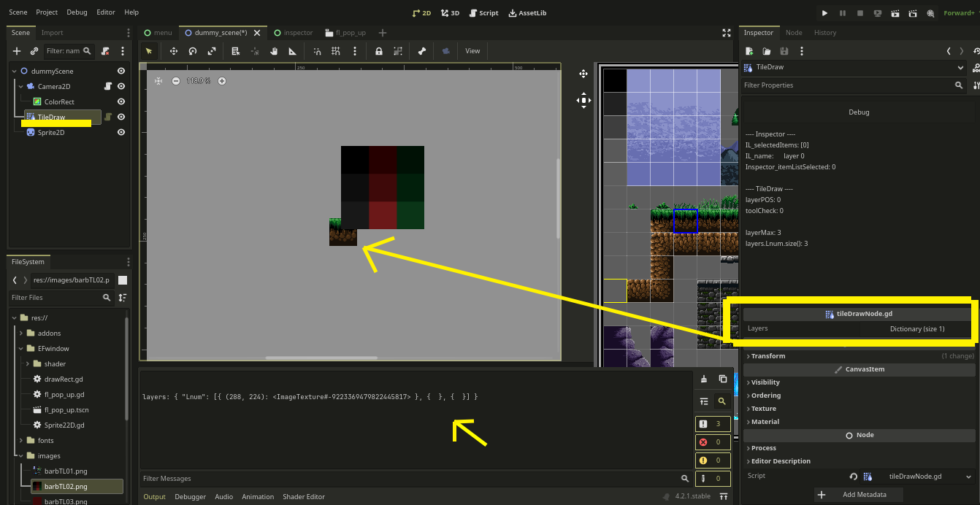Toggle error messages filter in output
The width and height of the screenshot is (980, 505).
[712, 442]
